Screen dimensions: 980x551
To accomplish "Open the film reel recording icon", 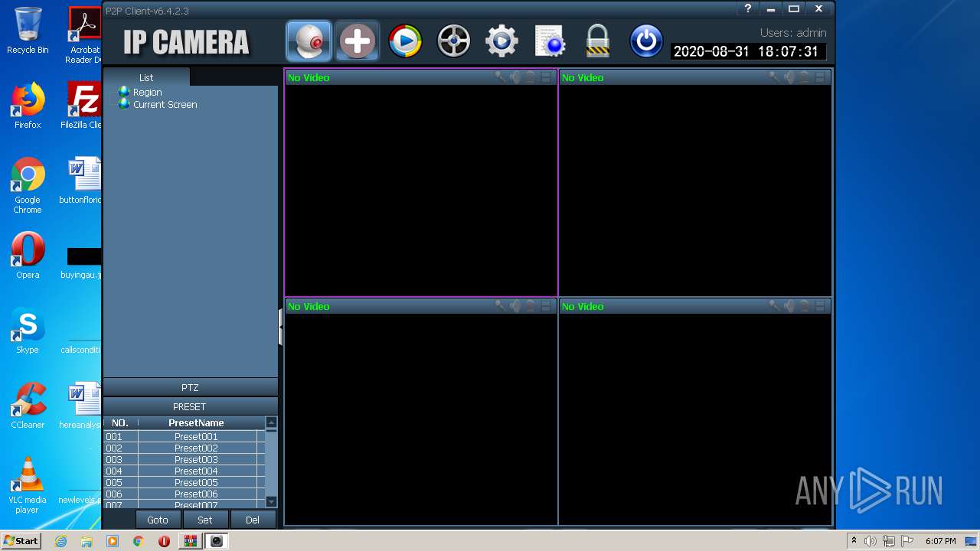I will 453,41.
